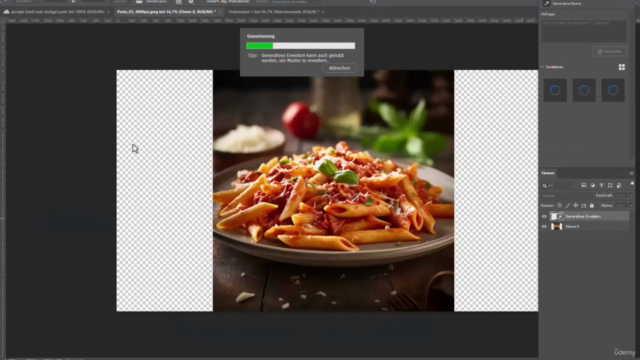
Task: Open the Deckkraft opacity dropdown arrow
Action: (631, 196)
